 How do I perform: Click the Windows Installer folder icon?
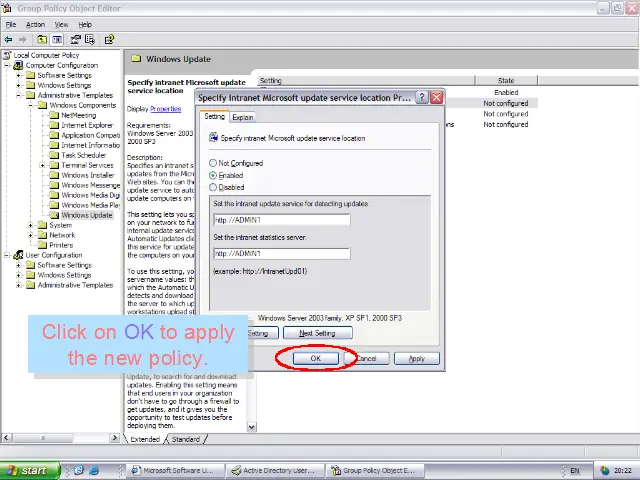54,175
